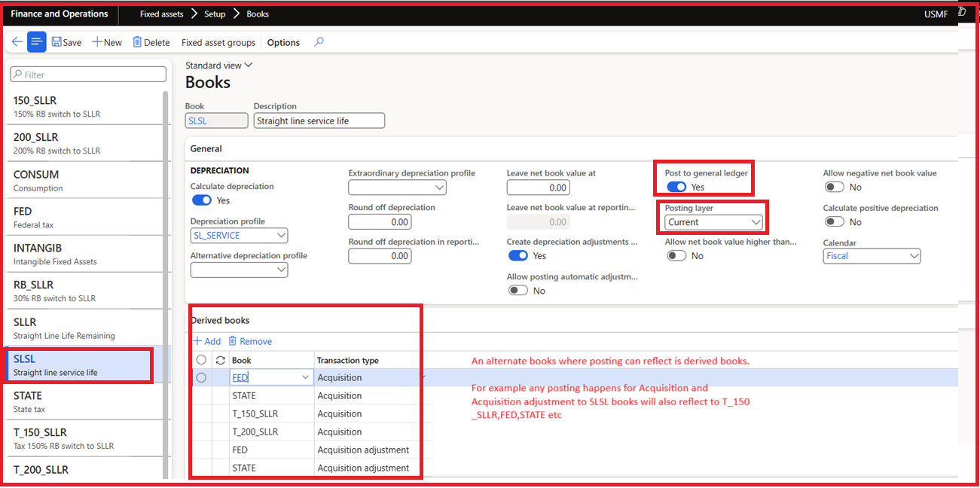This screenshot has height=488, width=980.
Task: Click the derived books refresh icon
Action: 220,360
